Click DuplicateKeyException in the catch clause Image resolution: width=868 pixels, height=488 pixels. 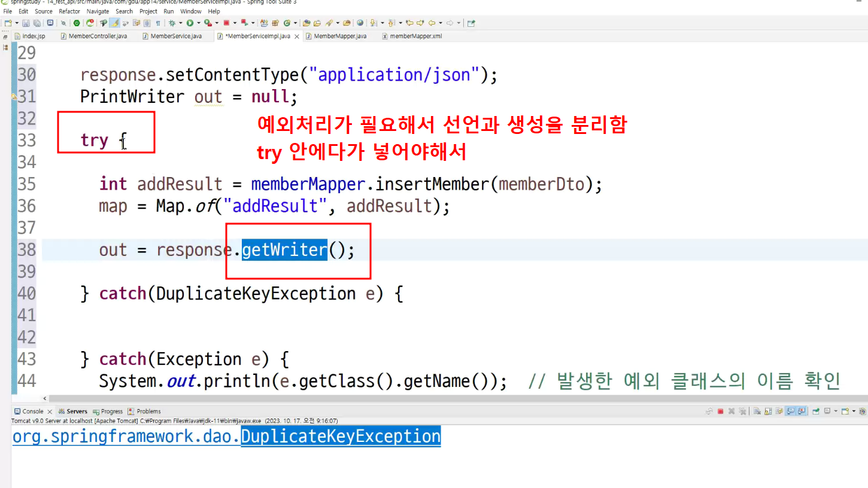256,294
